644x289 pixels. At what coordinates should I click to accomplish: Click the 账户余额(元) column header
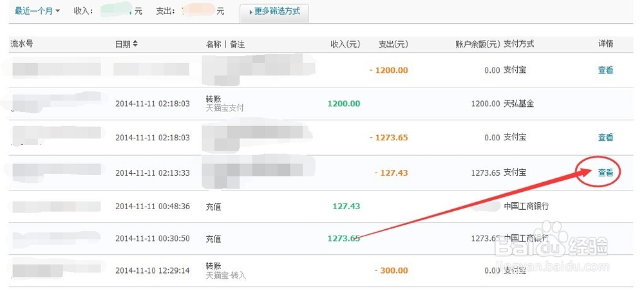click(478, 44)
